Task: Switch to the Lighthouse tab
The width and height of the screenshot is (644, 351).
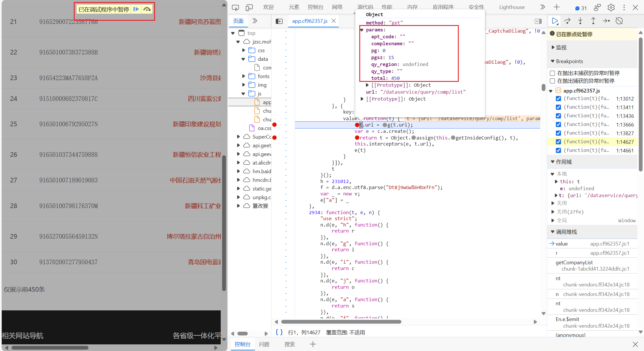Action: [511, 7]
